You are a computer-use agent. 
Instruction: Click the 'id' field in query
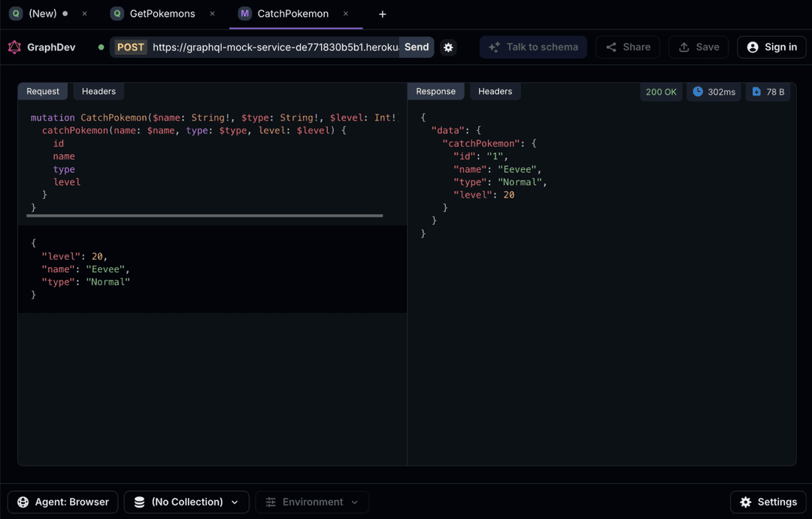point(59,144)
